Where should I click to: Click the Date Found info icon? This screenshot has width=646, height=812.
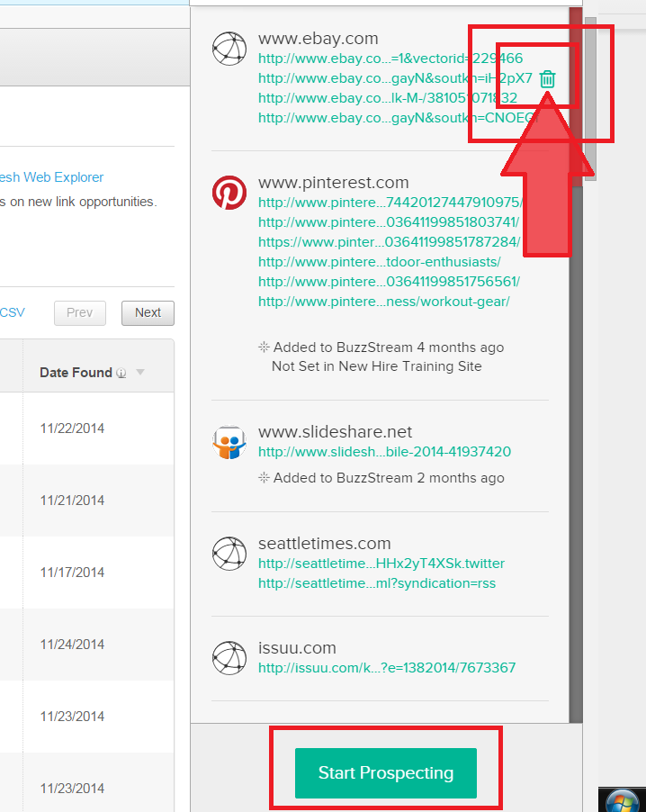(x=121, y=373)
